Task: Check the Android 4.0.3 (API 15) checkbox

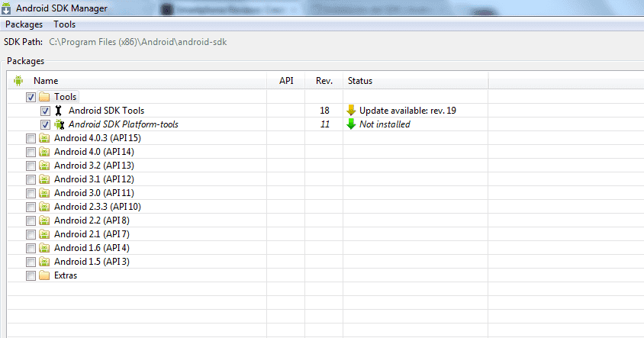Action: point(31,138)
